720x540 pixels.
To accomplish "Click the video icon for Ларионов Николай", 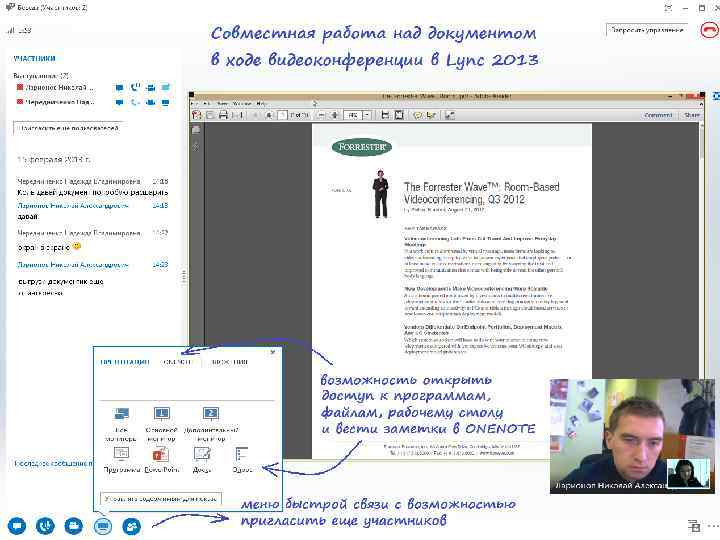I will click(x=150, y=87).
